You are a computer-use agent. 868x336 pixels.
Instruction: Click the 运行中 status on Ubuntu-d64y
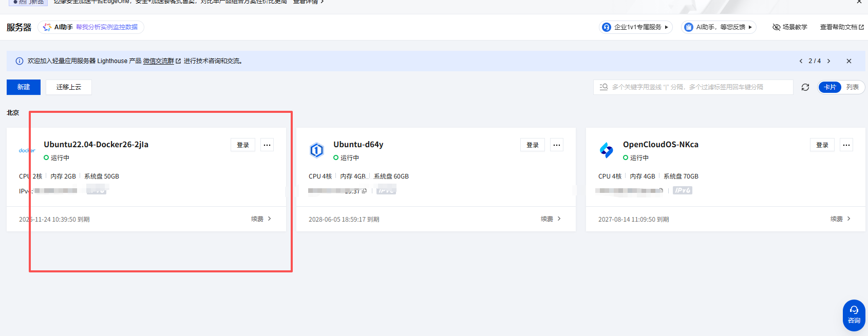coord(346,158)
